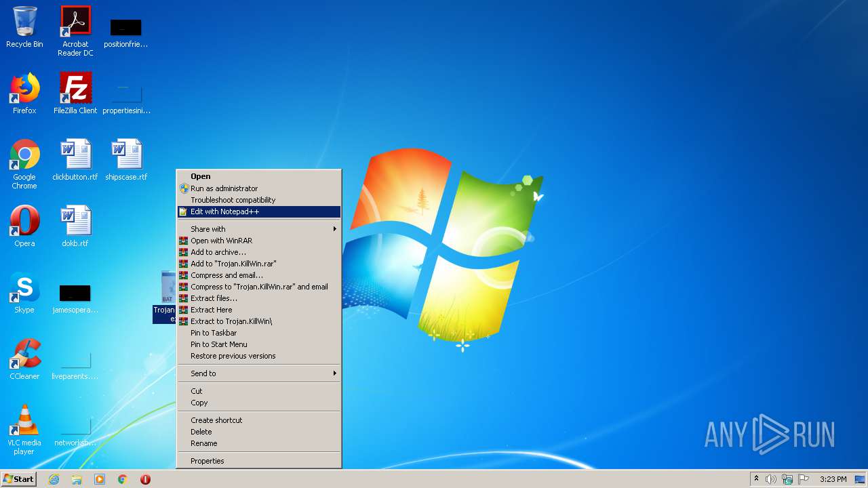Choose Edit with Notepad++
Screen dimensions: 868x488
point(259,211)
